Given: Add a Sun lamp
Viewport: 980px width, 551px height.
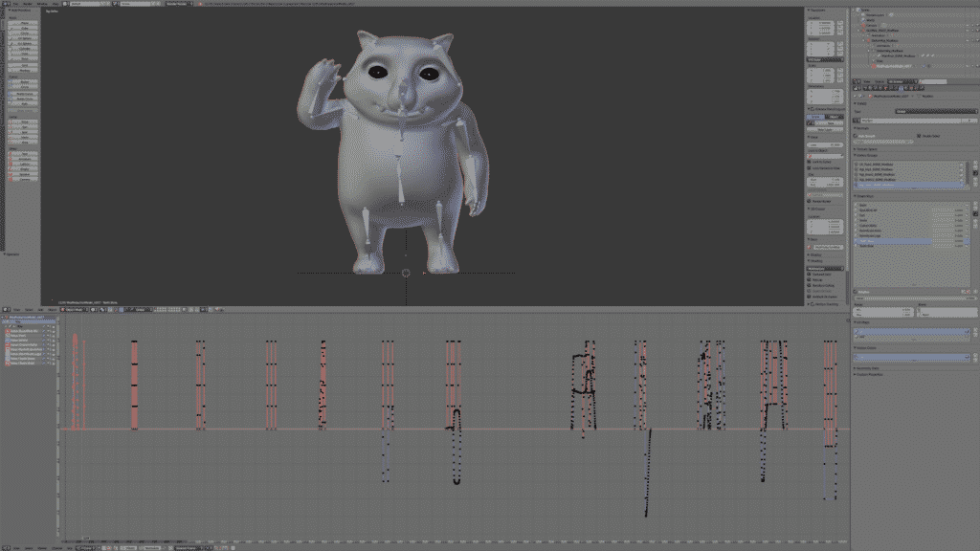Looking at the screenshot, I should [24, 127].
